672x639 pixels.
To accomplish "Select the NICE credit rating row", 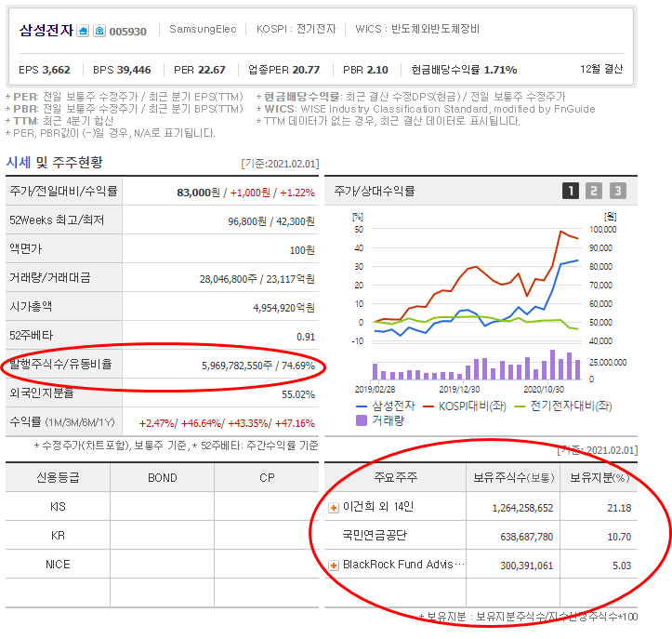I will click(x=162, y=564).
